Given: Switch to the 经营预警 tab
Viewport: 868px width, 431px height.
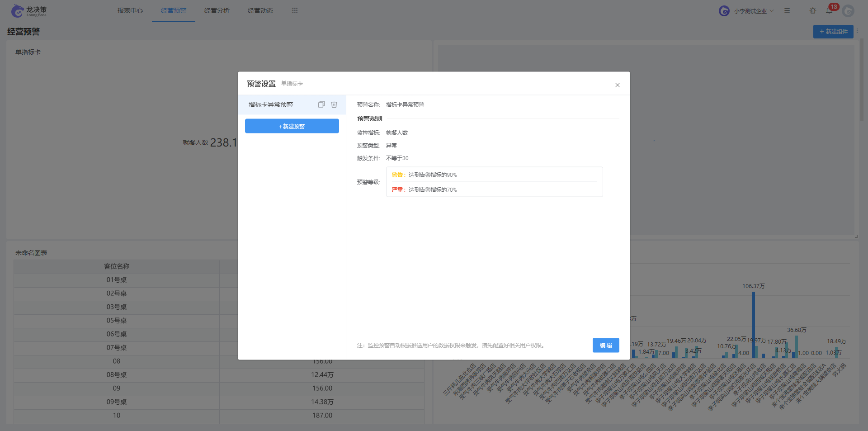Looking at the screenshot, I should (174, 10).
